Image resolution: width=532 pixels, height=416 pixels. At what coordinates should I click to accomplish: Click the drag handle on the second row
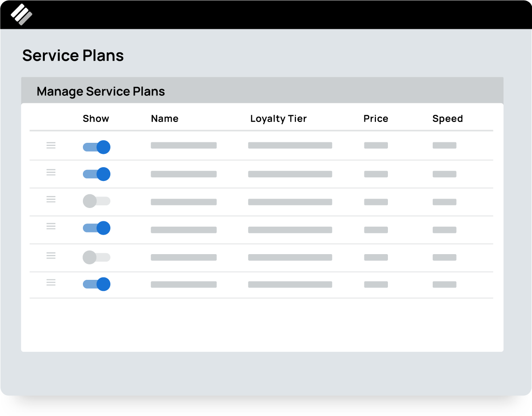[51, 173]
